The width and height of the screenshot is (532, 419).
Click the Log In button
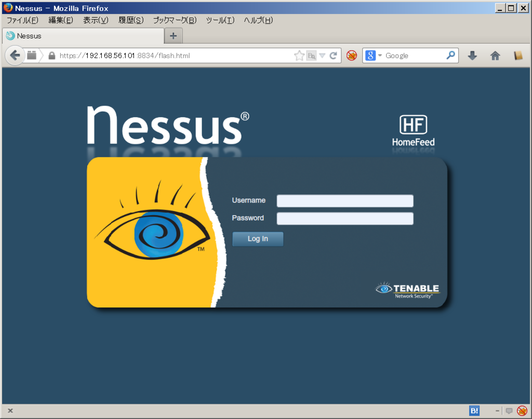[258, 239]
